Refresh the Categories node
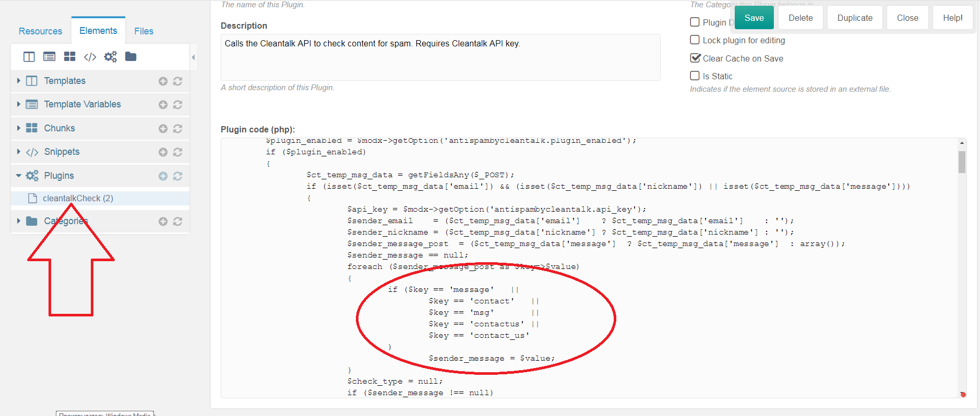Image resolution: width=980 pixels, height=416 pixels. (177, 222)
